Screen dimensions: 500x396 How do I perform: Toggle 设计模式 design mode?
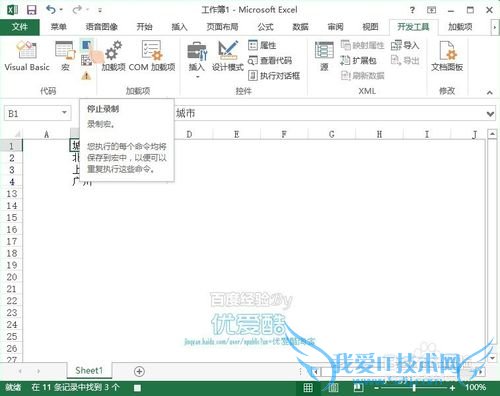[x=228, y=56]
